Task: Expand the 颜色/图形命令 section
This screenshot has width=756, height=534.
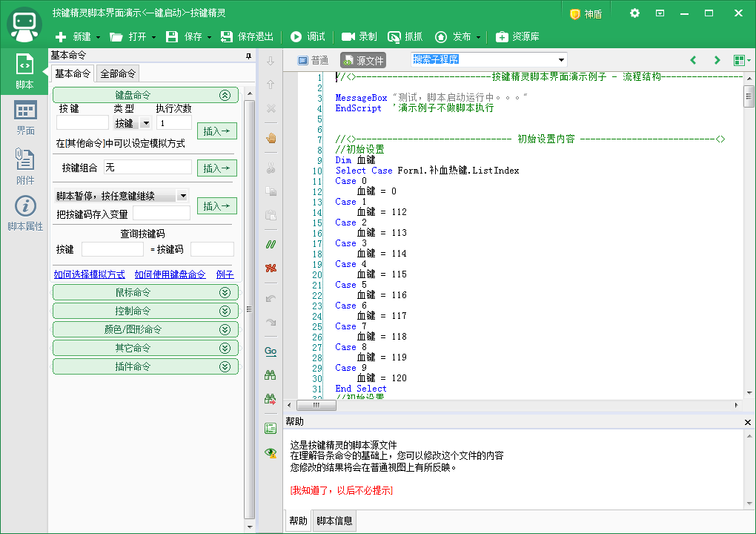Action: 225,329
